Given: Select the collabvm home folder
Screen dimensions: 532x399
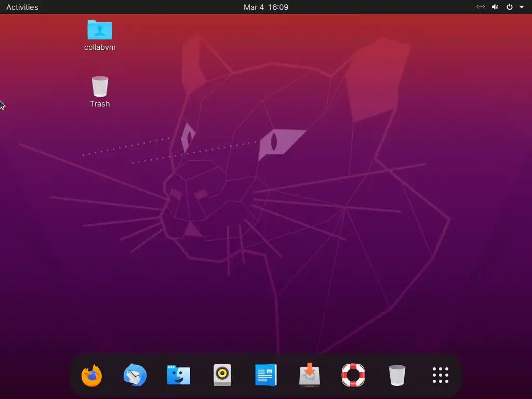Looking at the screenshot, I should 100,30.
